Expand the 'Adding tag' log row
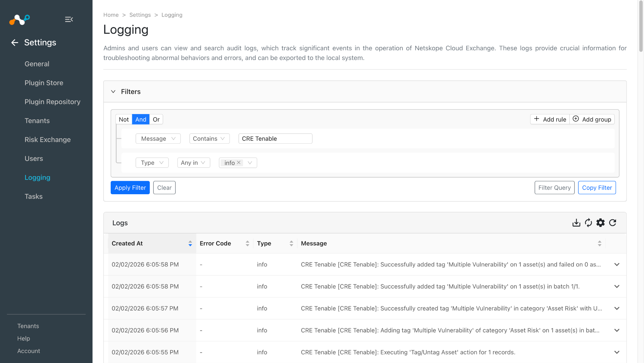Image resolution: width=644 pixels, height=363 pixels. [617, 331]
